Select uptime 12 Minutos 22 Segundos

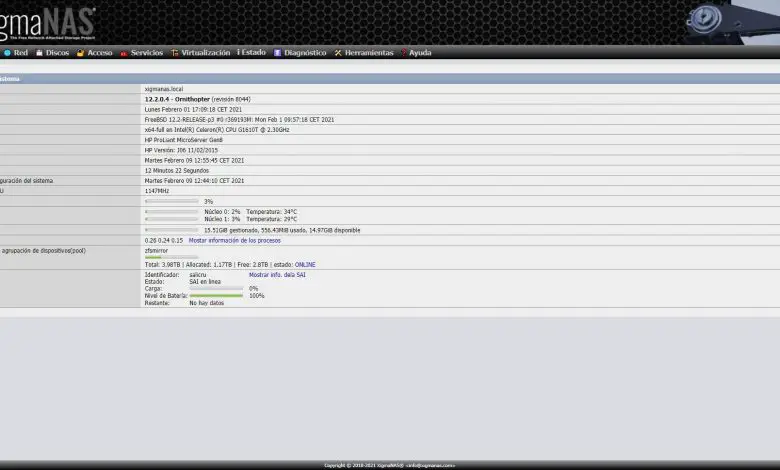177,171
